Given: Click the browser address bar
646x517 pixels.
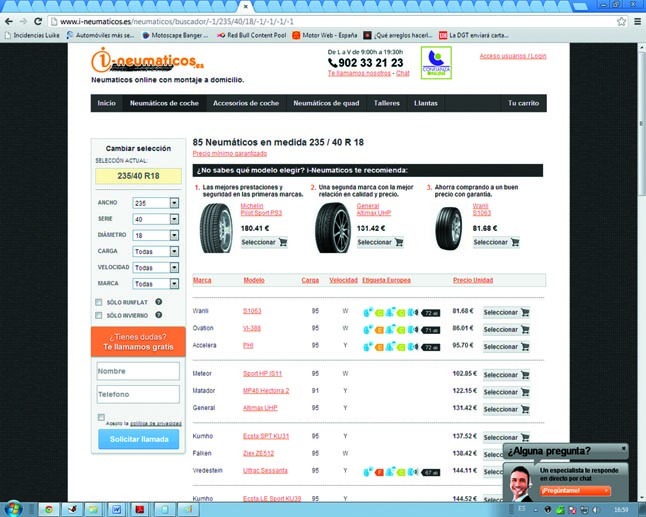Looking at the screenshot, I should coord(332,22).
